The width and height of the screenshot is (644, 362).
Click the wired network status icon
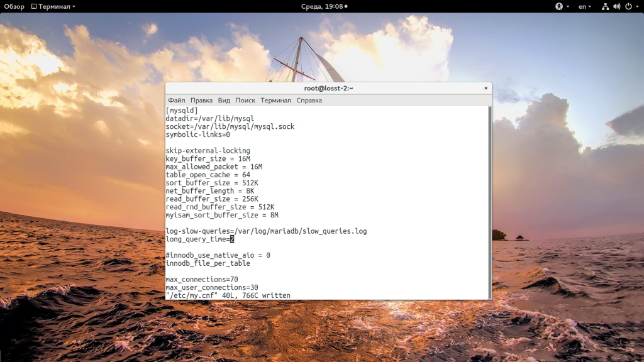pos(605,6)
